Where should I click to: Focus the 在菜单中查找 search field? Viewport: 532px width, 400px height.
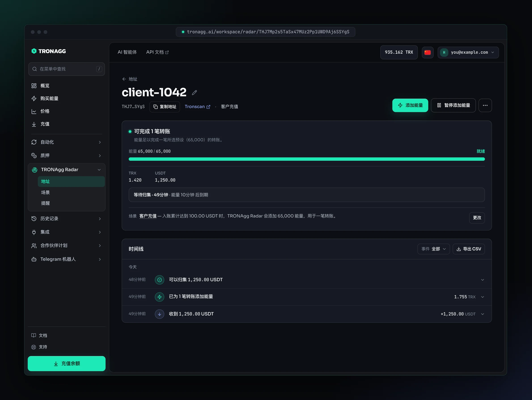66,69
